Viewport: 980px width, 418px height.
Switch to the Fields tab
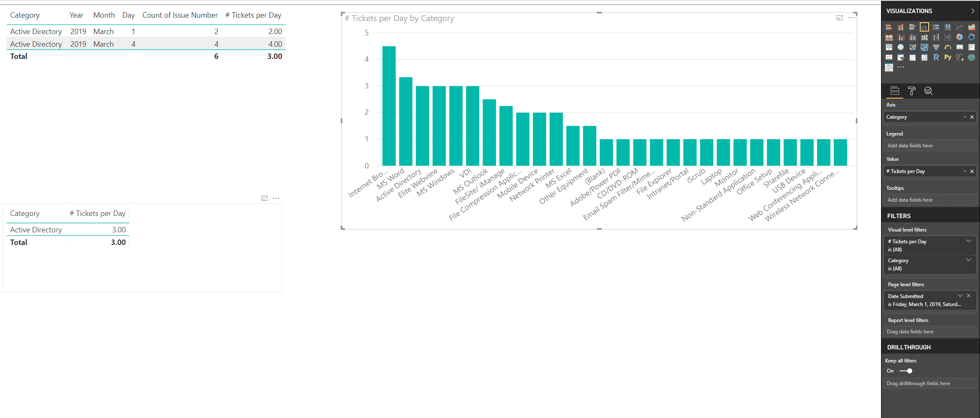[x=895, y=91]
